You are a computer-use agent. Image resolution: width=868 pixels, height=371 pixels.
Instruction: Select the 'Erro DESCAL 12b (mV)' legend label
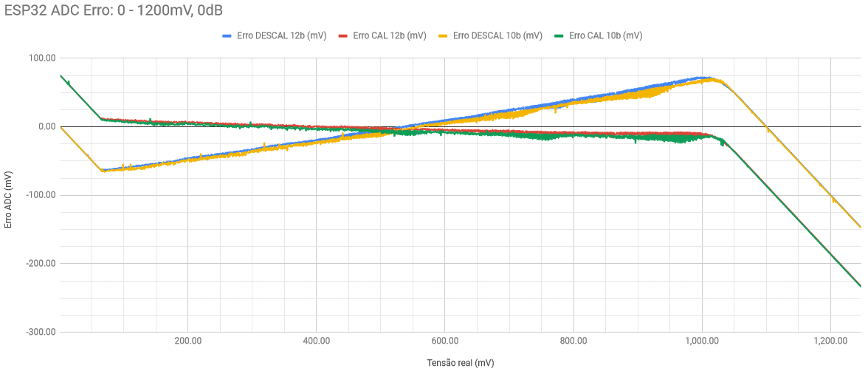[282, 35]
